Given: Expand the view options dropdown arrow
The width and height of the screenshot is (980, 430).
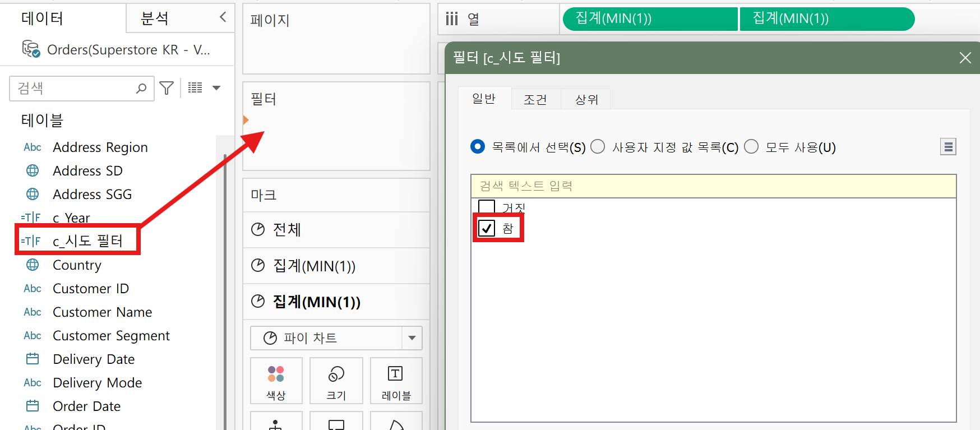Looking at the screenshot, I should 216,88.
